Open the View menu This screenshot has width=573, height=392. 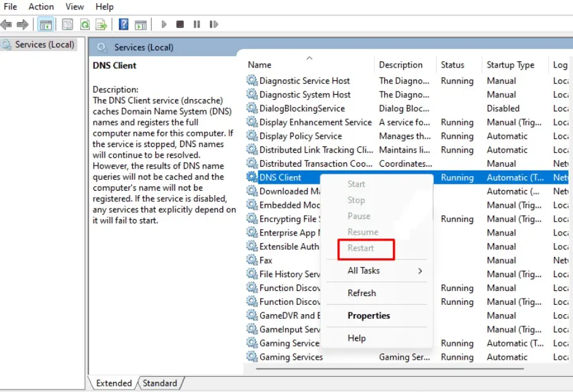(74, 6)
